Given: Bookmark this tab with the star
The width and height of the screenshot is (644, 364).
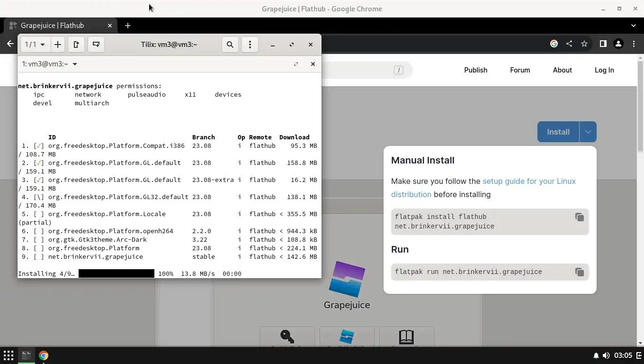Looking at the screenshot, I should (584, 44).
